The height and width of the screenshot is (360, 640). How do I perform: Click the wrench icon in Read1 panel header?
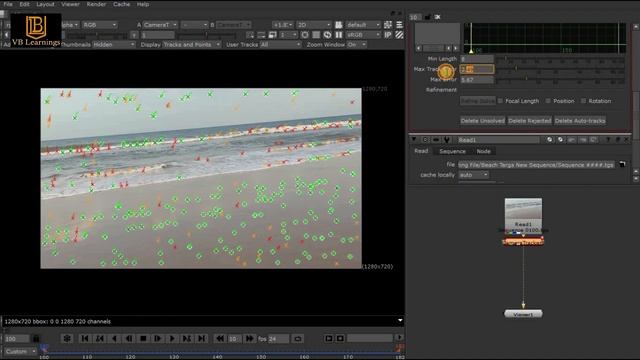click(447, 140)
